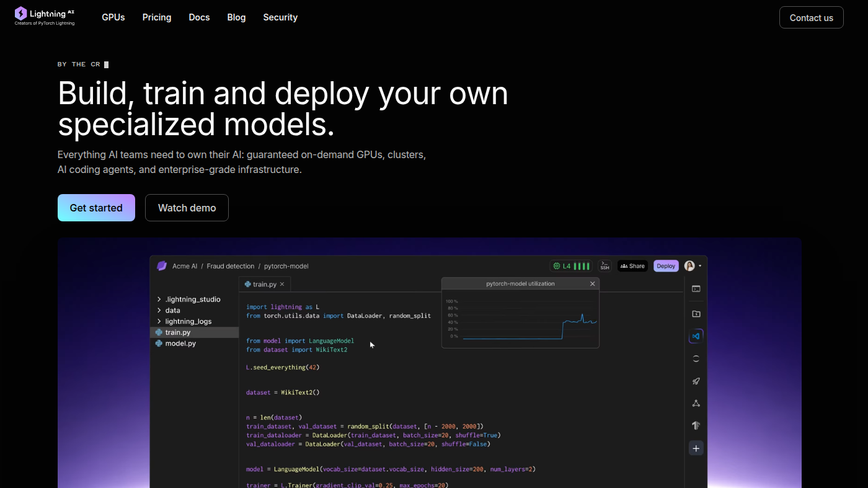Go to the Docs menu item
Viewport: 868px width, 488px height.
[199, 17]
